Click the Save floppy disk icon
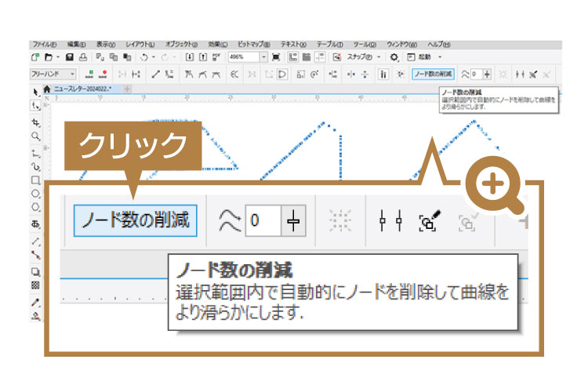Viewport: 588px width, 392px height. point(69,57)
